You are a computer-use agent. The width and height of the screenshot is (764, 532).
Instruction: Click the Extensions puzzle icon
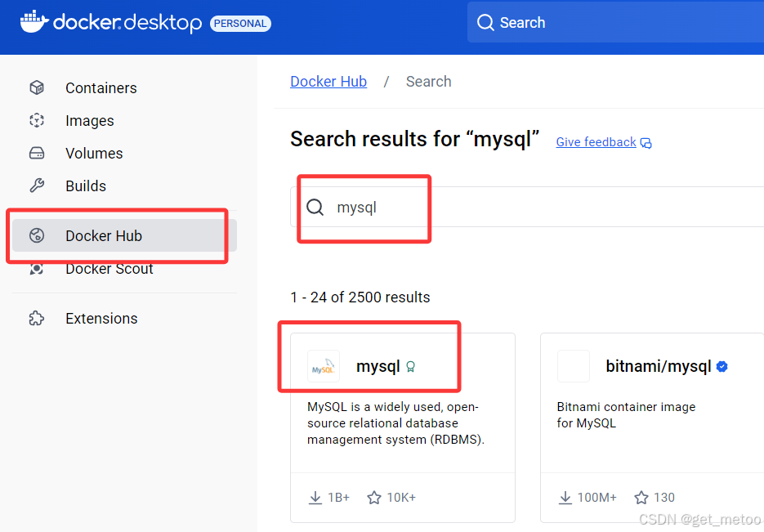pyautogui.click(x=37, y=318)
